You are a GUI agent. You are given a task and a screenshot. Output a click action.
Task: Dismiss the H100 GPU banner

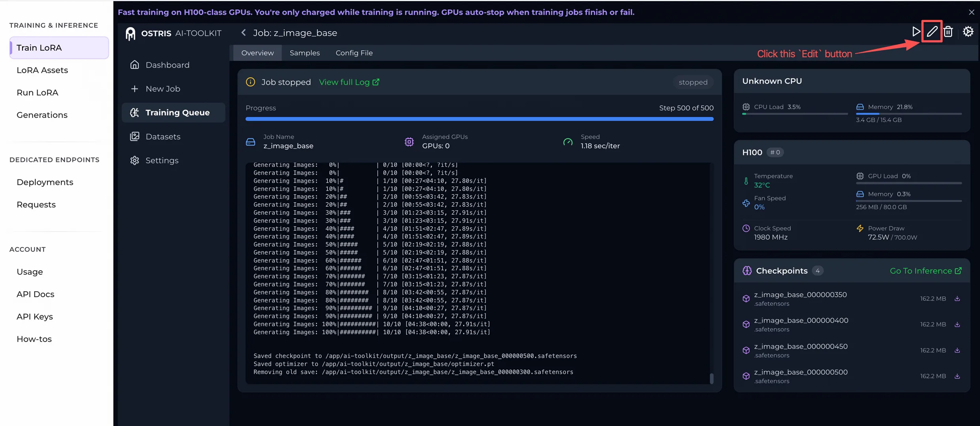[971, 12]
